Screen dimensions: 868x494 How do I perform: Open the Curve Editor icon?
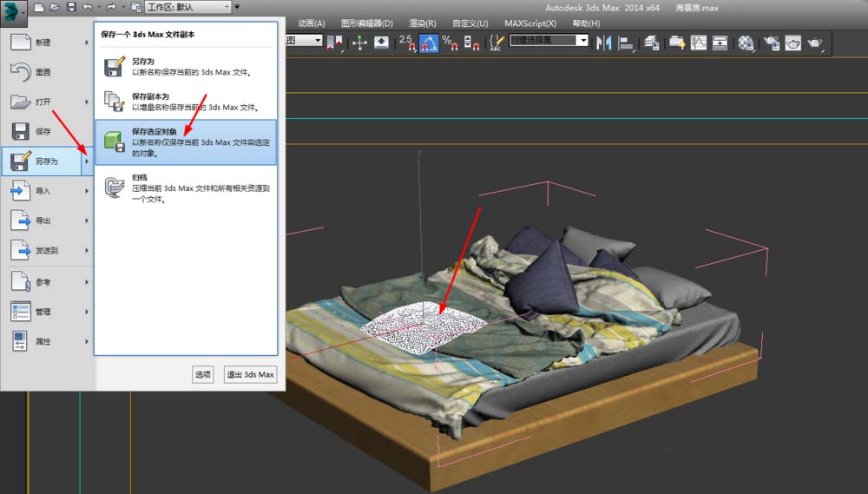699,42
